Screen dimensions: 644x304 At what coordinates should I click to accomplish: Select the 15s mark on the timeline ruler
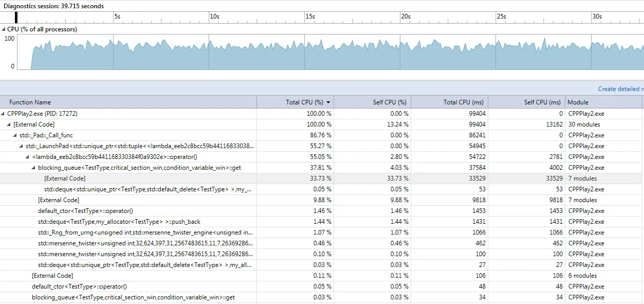click(x=310, y=16)
